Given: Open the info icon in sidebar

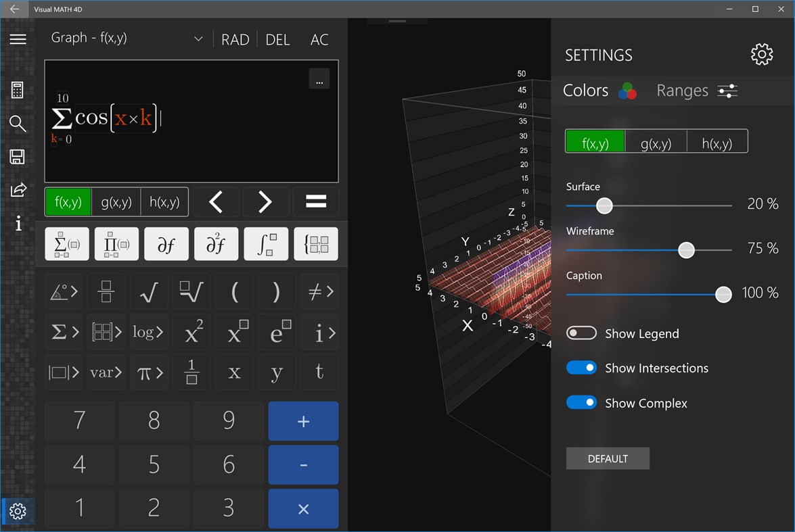Looking at the screenshot, I should (18, 223).
